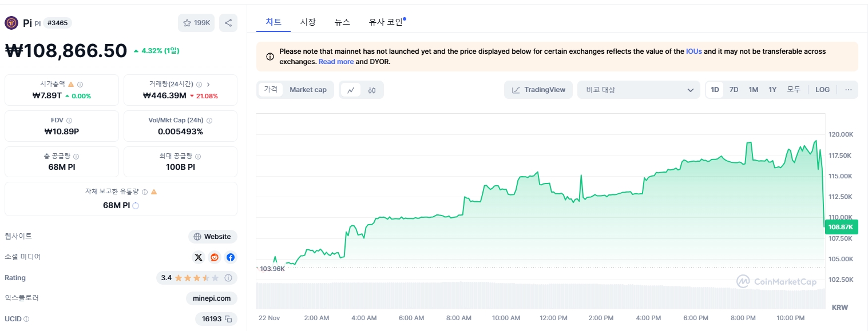Open the 비교 대상 comparison dropdown
Screen dimensions: 868x331
(638, 90)
